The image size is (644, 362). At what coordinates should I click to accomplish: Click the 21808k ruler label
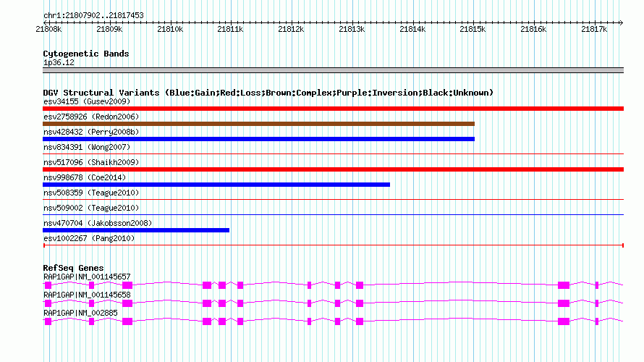[x=48, y=29]
